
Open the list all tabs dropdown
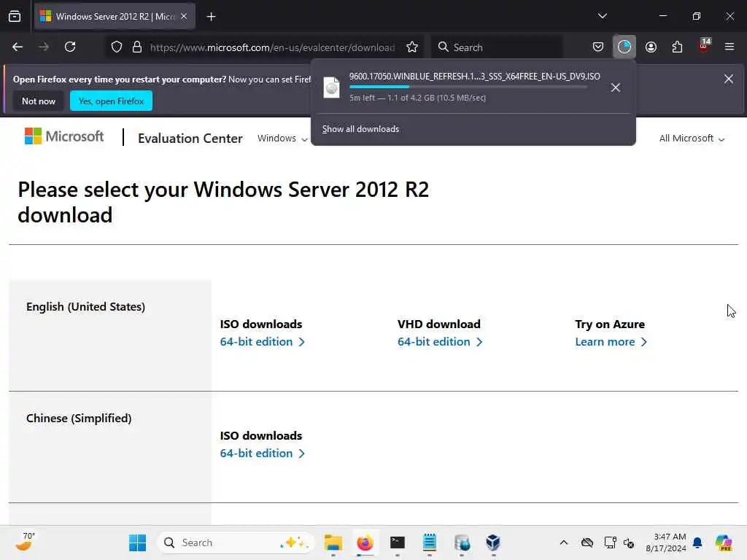point(602,16)
